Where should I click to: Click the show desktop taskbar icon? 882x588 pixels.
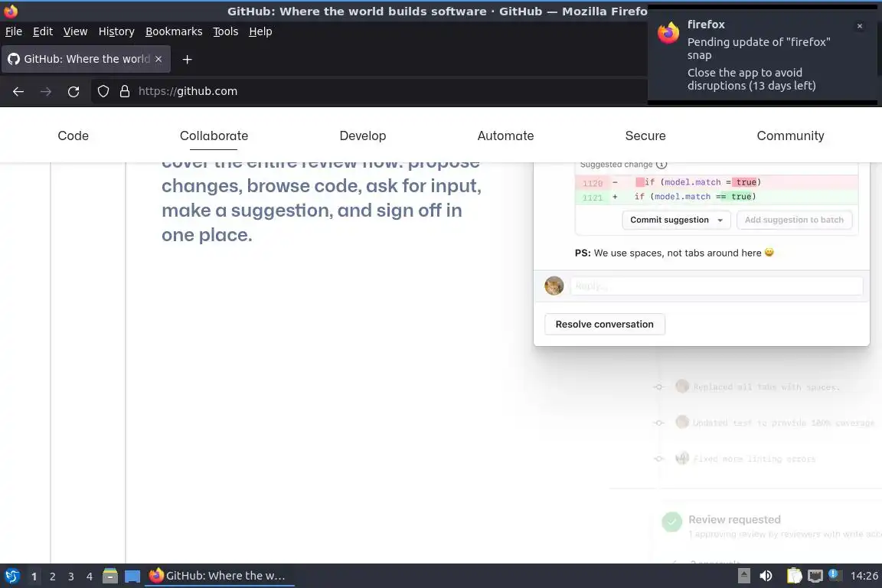132,577
